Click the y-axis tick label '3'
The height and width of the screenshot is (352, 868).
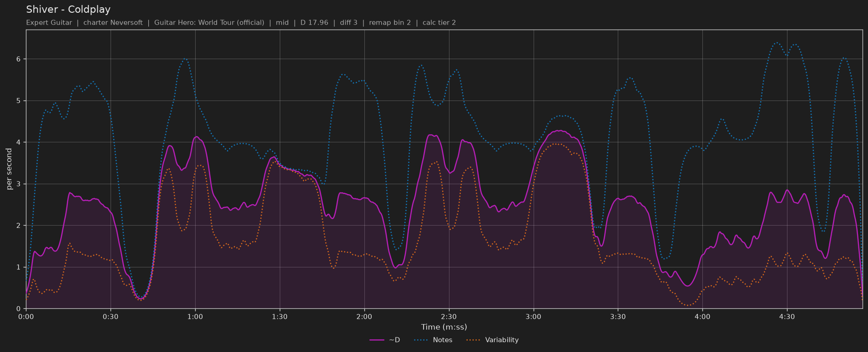19,184
